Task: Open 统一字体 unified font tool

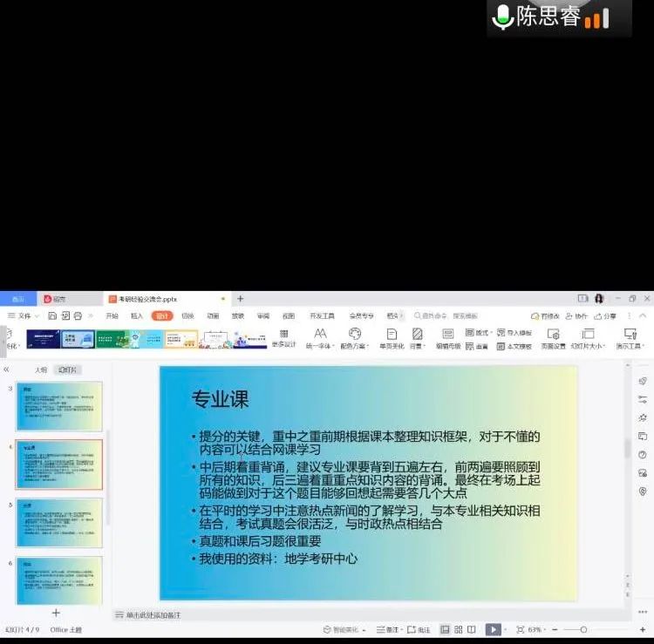Action: coord(320,335)
